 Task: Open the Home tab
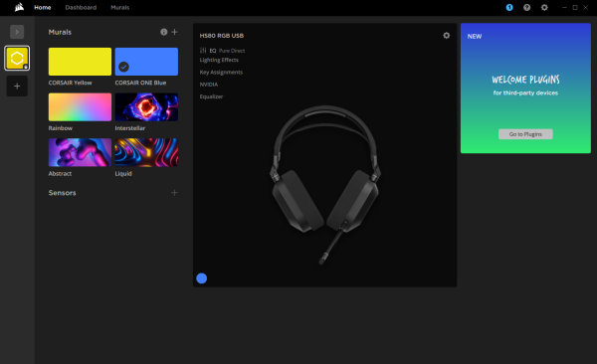[x=42, y=8]
